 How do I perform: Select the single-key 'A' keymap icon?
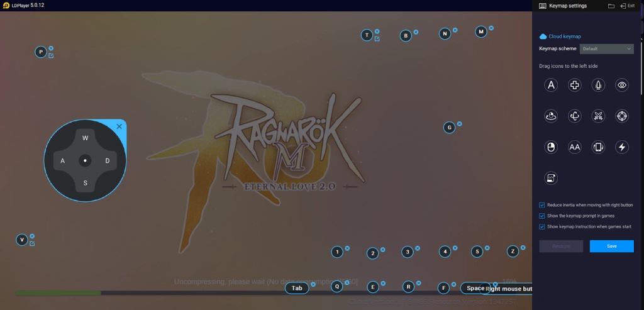pyautogui.click(x=551, y=86)
